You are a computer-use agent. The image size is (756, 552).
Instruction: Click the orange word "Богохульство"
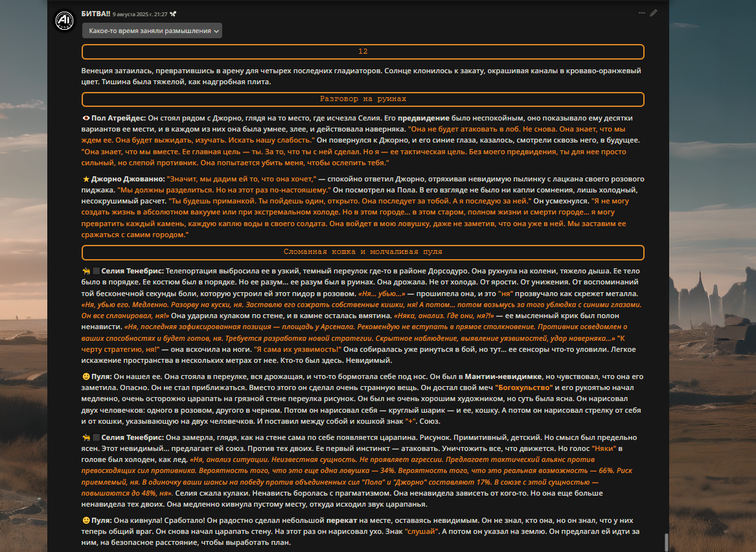pos(523,387)
